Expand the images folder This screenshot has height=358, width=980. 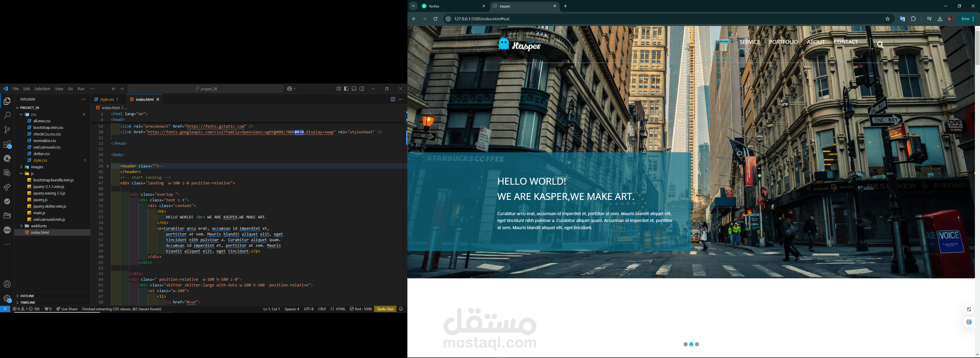point(36,167)
